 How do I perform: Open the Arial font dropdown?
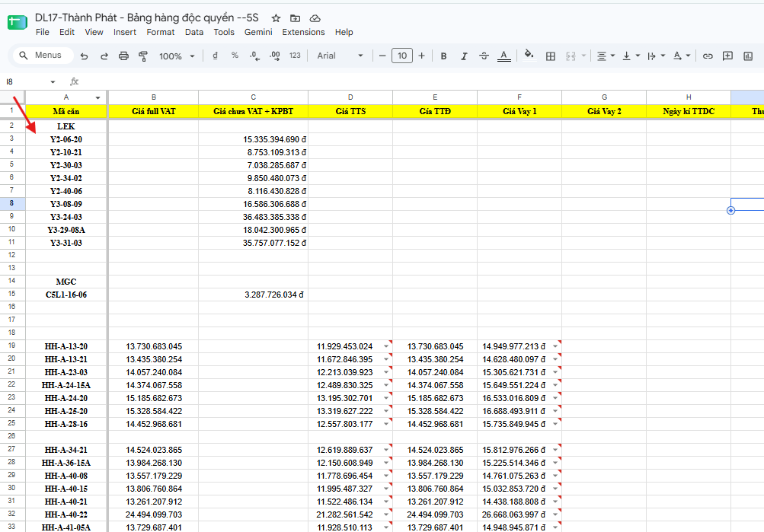tap(340, 56)
